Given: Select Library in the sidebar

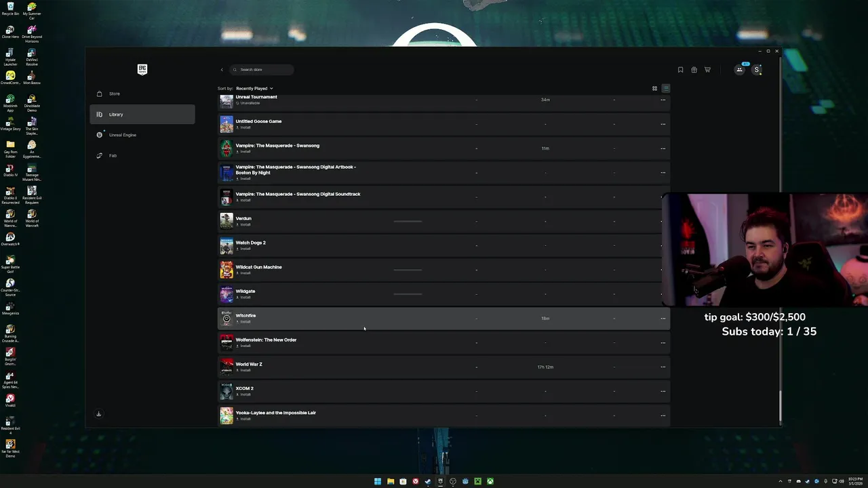Looking at the screenshot, I should point(142,115).
